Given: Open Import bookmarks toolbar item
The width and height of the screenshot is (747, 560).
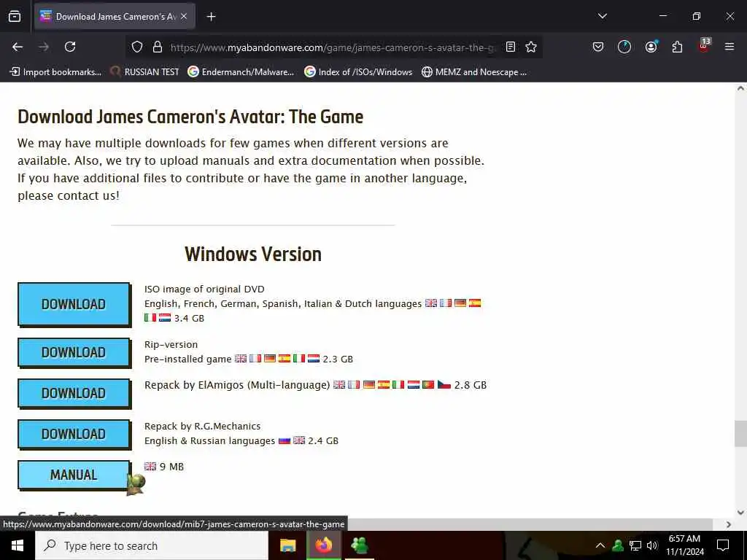Looking at the screenshot, I should (55, 72).
